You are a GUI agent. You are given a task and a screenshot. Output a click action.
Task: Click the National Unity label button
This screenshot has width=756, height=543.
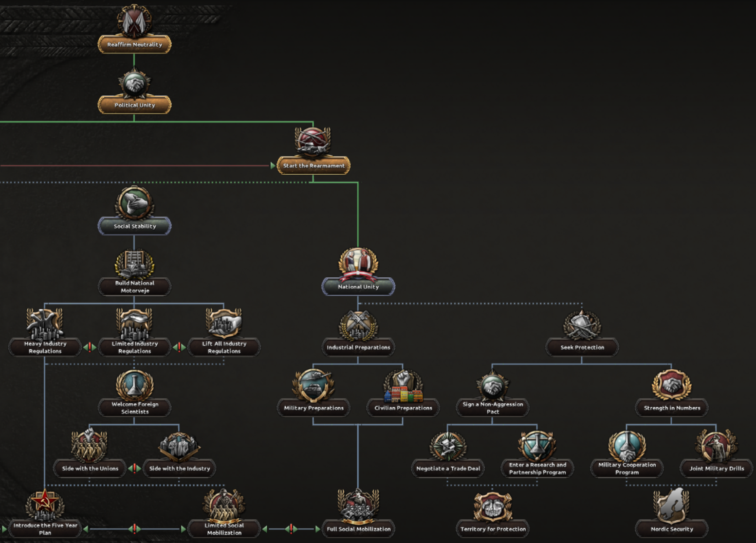358,287
